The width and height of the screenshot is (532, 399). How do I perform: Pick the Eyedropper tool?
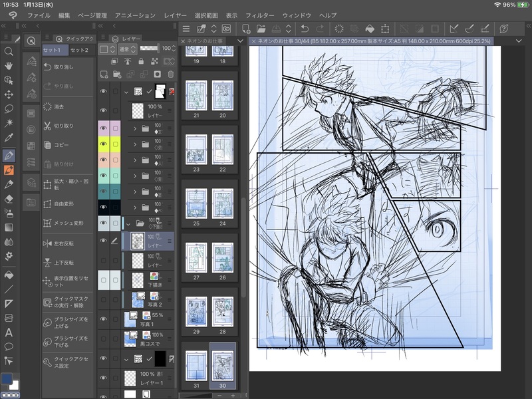coord(9,138)
